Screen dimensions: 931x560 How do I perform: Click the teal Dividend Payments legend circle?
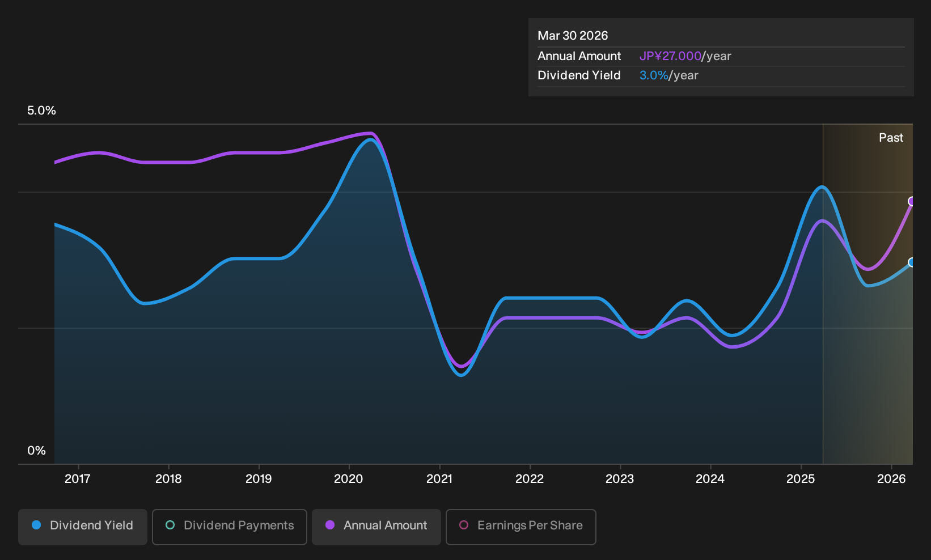tap(170, 525)
